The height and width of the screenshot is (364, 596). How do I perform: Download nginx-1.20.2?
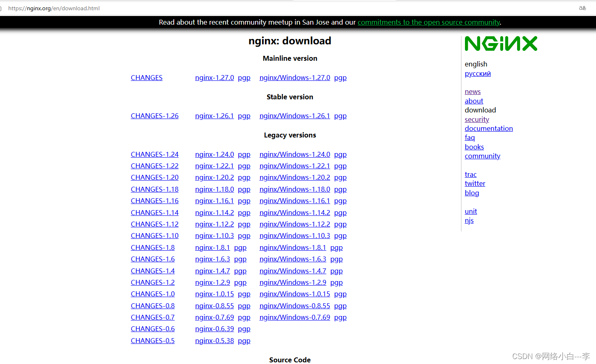pos(214,177)
